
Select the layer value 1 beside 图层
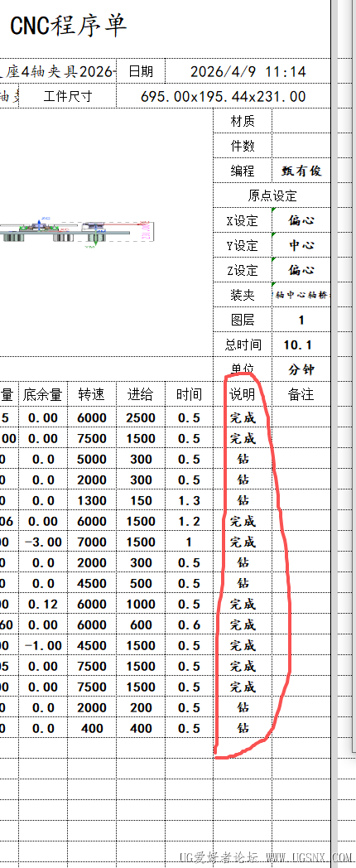[301, 320]
